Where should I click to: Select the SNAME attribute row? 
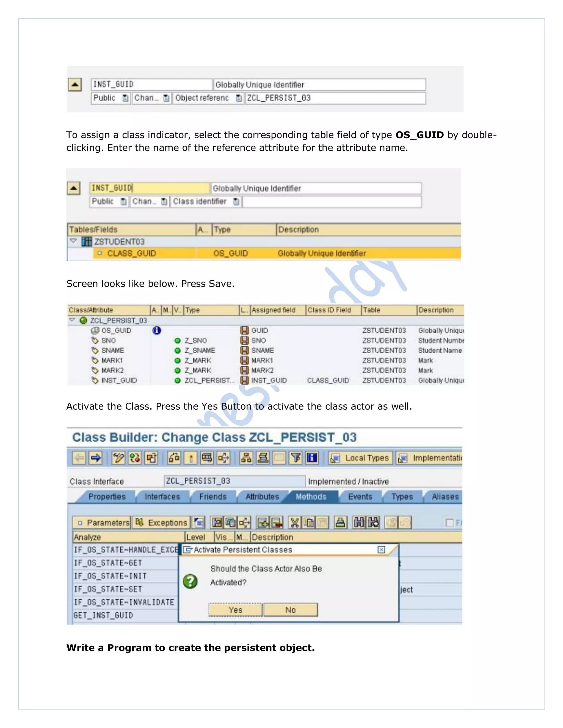click(x=266, y=350)
